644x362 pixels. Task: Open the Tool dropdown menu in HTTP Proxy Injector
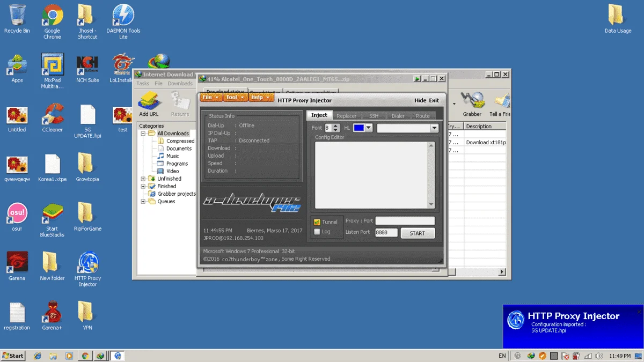coord(235,97)
